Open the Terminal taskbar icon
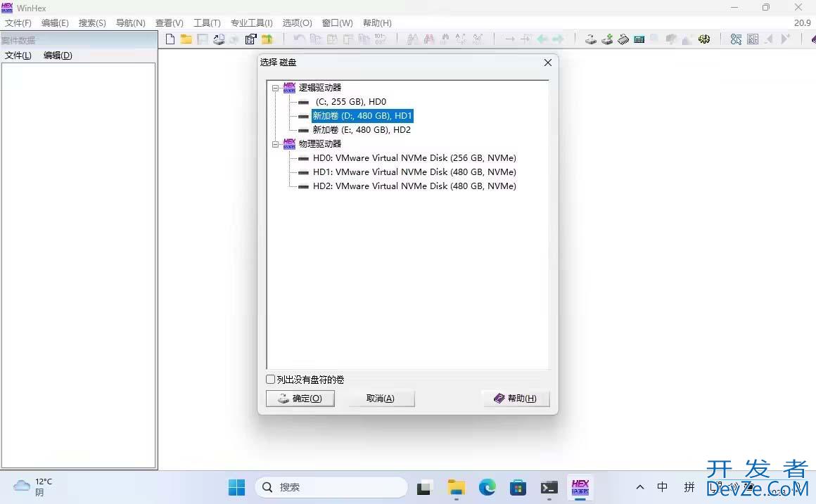Image resolution: width=816 pixels, height=504 pixels. click(549, 487)
